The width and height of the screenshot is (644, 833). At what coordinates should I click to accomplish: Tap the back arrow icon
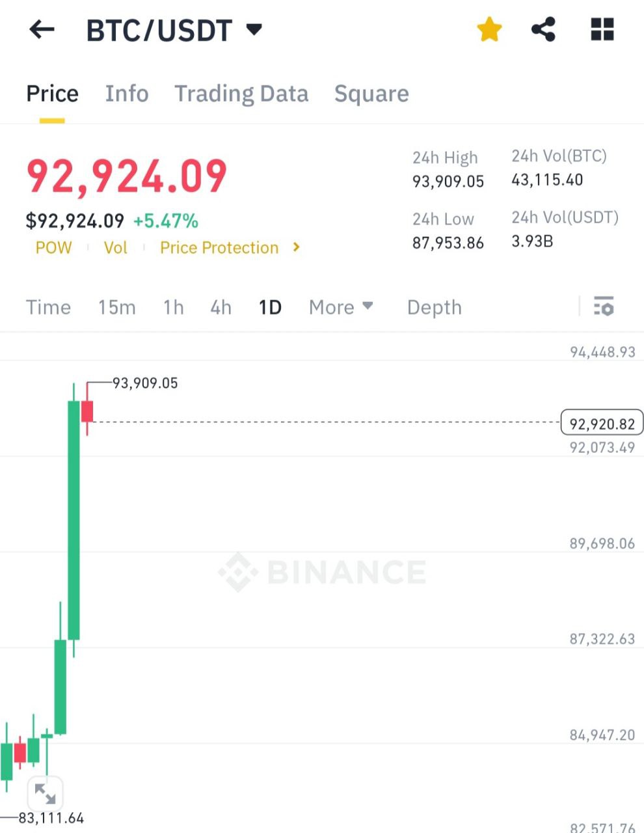(x=42, y=29)
